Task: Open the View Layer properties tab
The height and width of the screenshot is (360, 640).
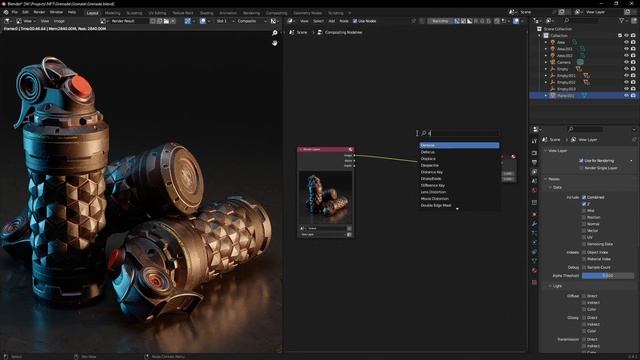Action: click(x=534, y=172)
